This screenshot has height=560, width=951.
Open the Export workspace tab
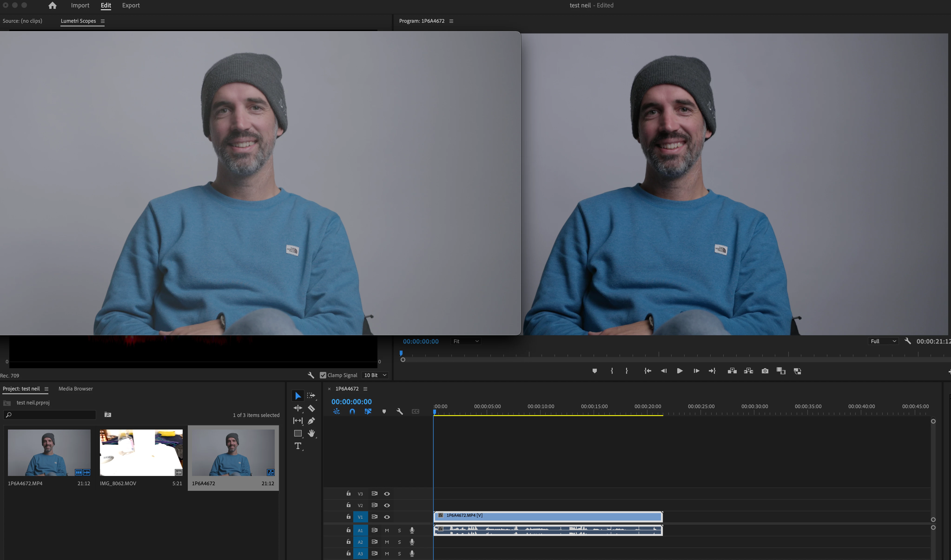click(131, 5)
